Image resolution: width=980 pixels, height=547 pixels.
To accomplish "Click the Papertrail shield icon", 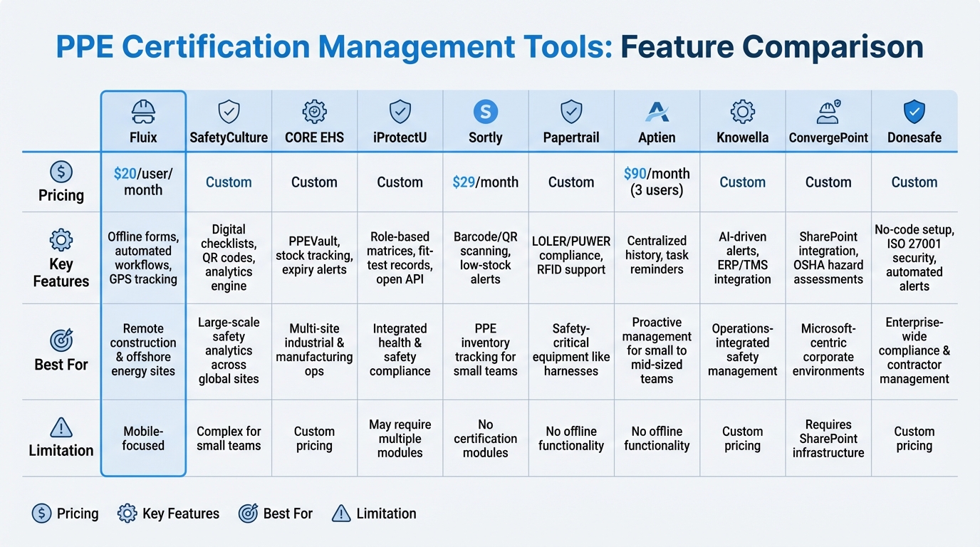I will pos(571,111).
